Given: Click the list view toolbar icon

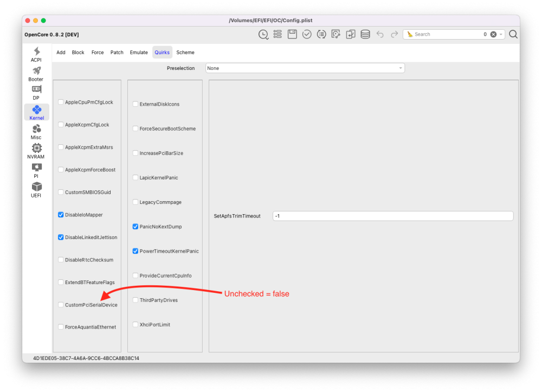Looking at the screenshot, I should tap(278, 34).
